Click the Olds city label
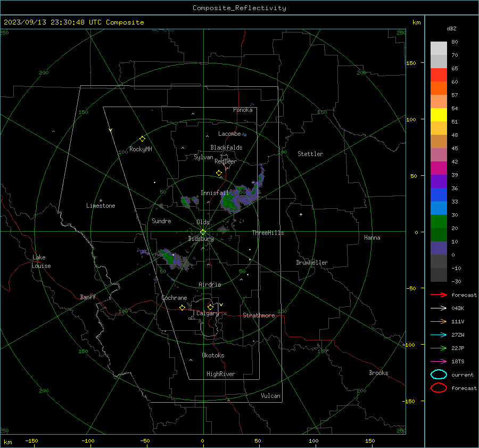 (x=203, y=222)
